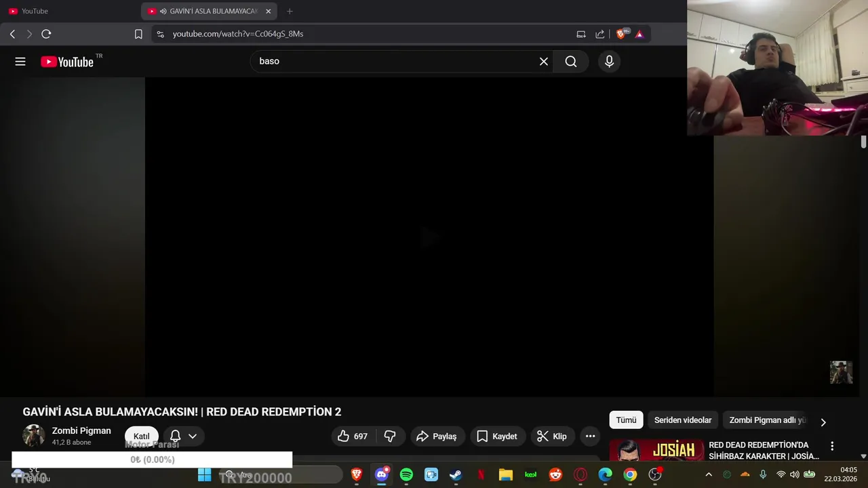The width and height of the screenshot is (868, 488).
Task: Open the volume control in tray
Action: click(x=794, y=475)
